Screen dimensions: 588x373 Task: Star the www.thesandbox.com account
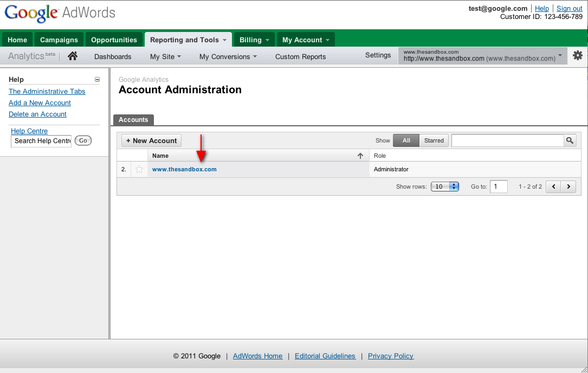(x=139, y=169)
